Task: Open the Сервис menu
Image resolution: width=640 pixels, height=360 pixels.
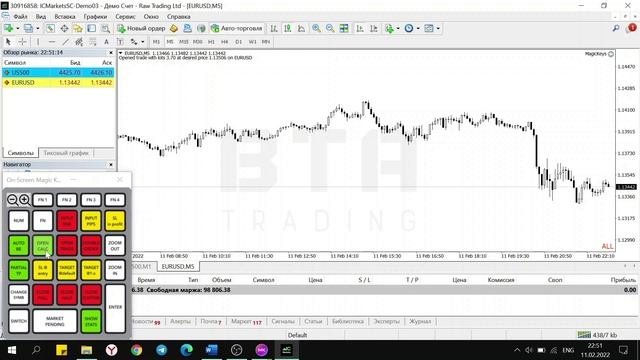Action: [125, 17]
